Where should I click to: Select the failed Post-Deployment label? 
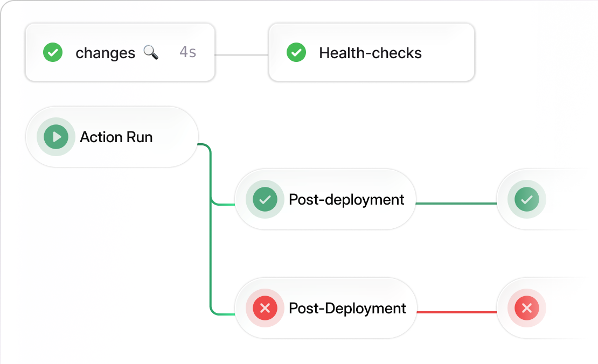coord(347,308)
